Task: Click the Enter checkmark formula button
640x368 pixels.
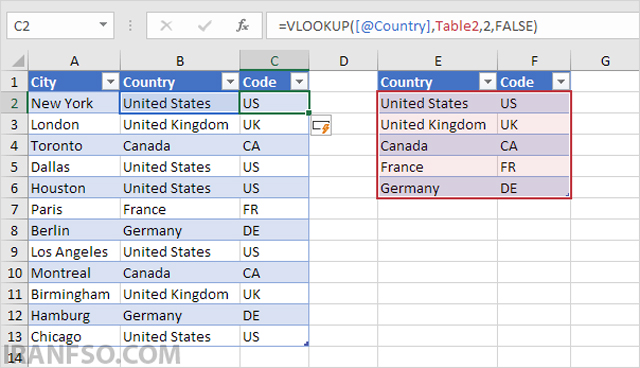Action: tap(204, 26)
